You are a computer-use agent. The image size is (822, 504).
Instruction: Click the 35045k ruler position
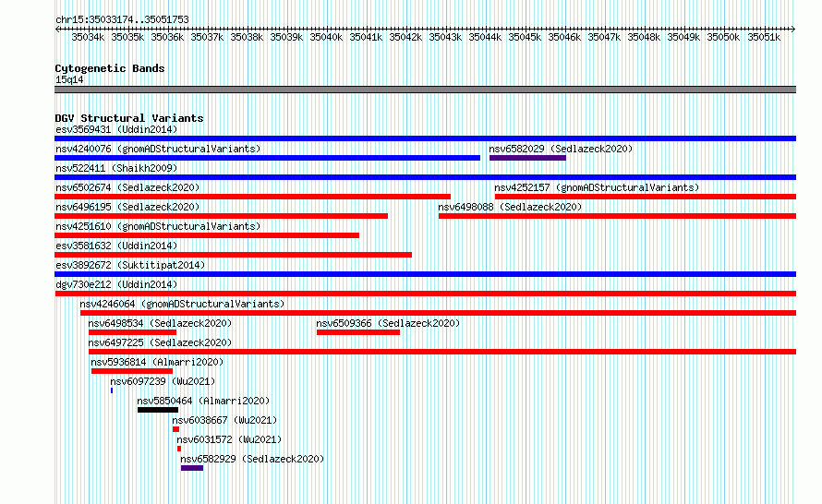[525, 37]
